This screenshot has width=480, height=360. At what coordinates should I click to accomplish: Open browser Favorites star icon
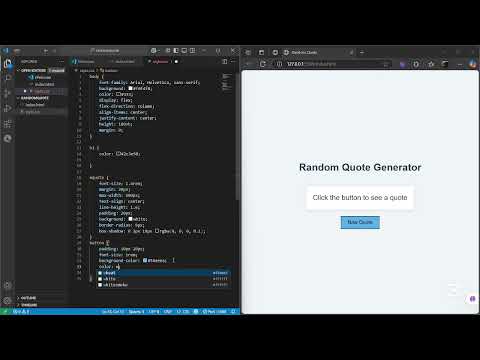pyautogui.click(x=431, y=64)
